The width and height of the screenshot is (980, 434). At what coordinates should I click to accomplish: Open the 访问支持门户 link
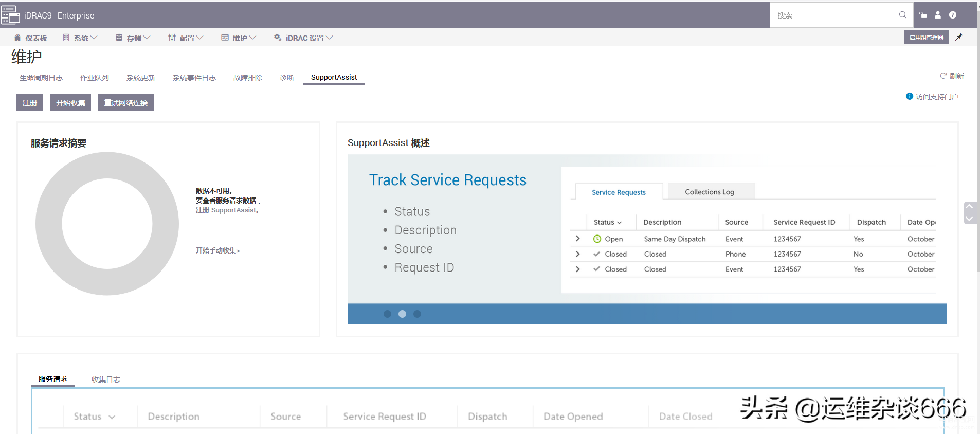(x=937, y=96)
